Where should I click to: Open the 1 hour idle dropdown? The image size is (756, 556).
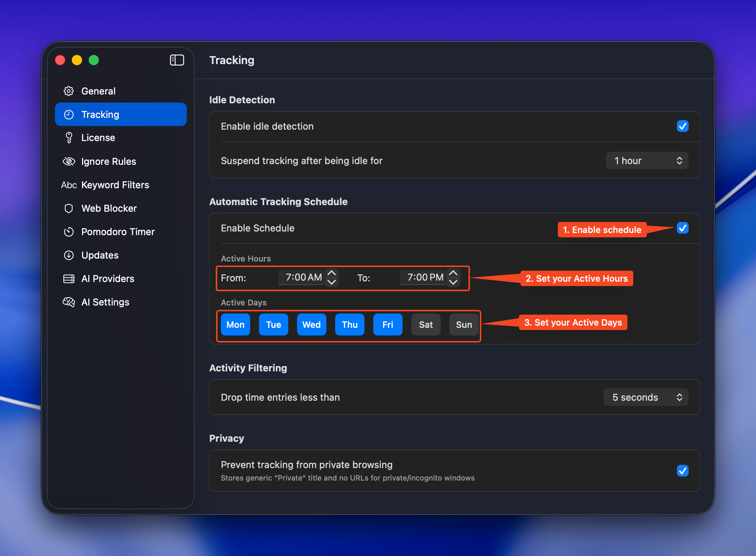(647, 161)
